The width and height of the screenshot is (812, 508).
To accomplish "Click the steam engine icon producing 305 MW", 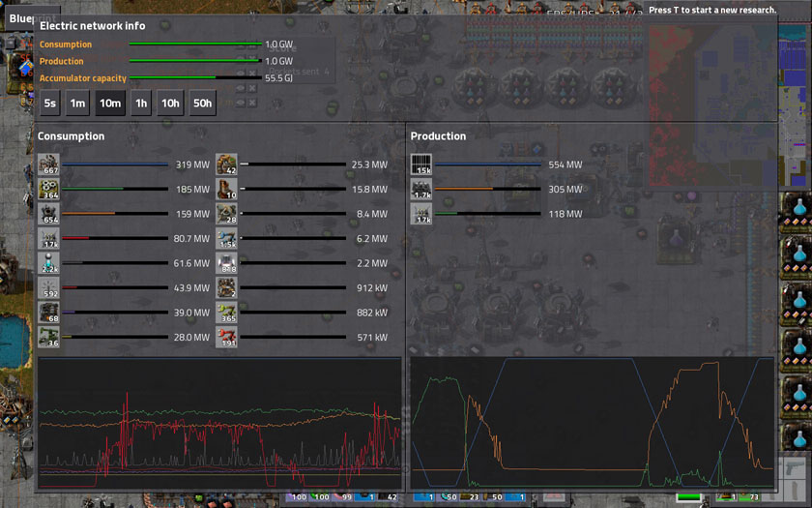I will (421, 190).
